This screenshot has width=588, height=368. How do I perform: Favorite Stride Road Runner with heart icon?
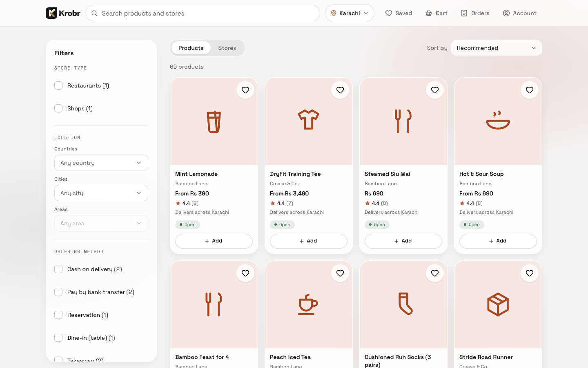(x=530, y=273)
